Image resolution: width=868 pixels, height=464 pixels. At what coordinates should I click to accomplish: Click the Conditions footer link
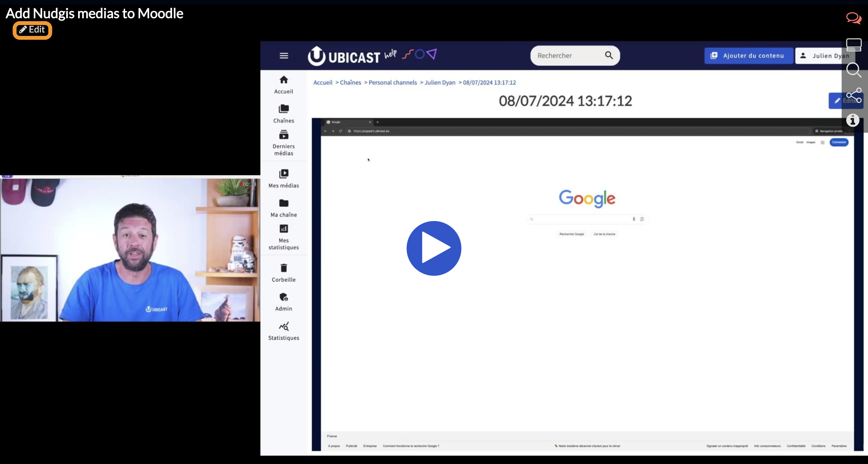[818, 446]
